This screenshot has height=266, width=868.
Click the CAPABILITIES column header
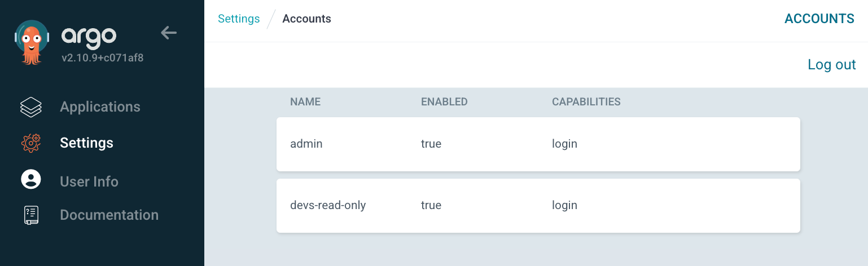[586, 102]
